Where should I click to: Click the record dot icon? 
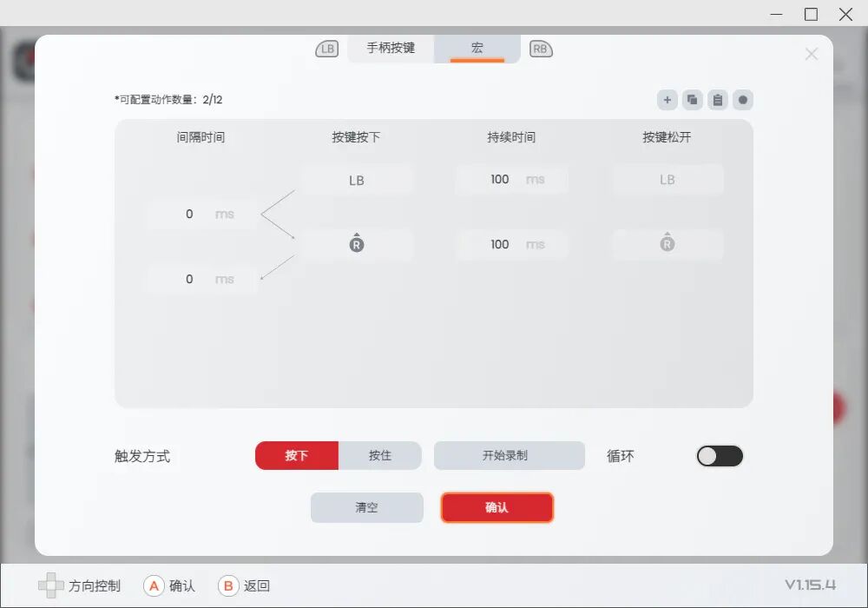743,100
